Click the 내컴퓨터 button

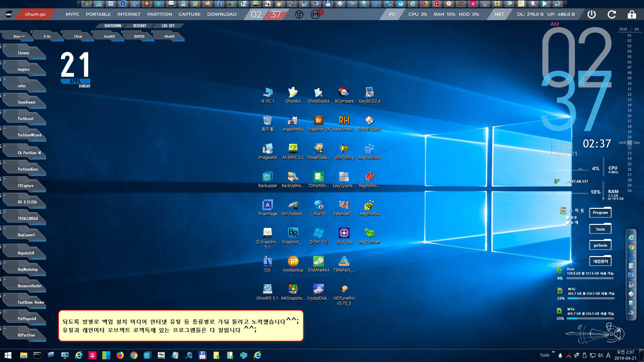(600, 261)
